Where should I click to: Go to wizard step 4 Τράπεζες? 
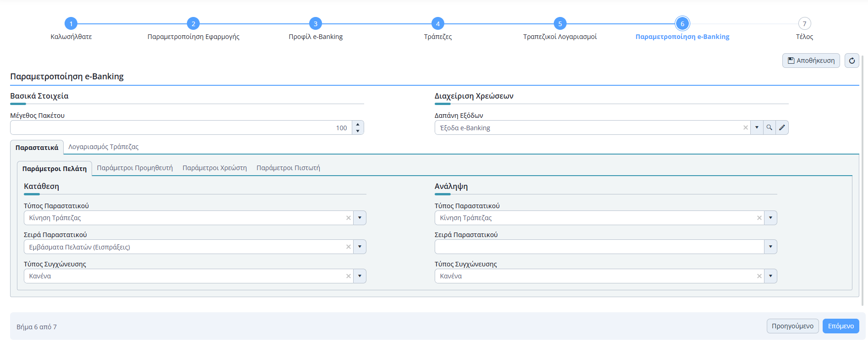(437, 24)
